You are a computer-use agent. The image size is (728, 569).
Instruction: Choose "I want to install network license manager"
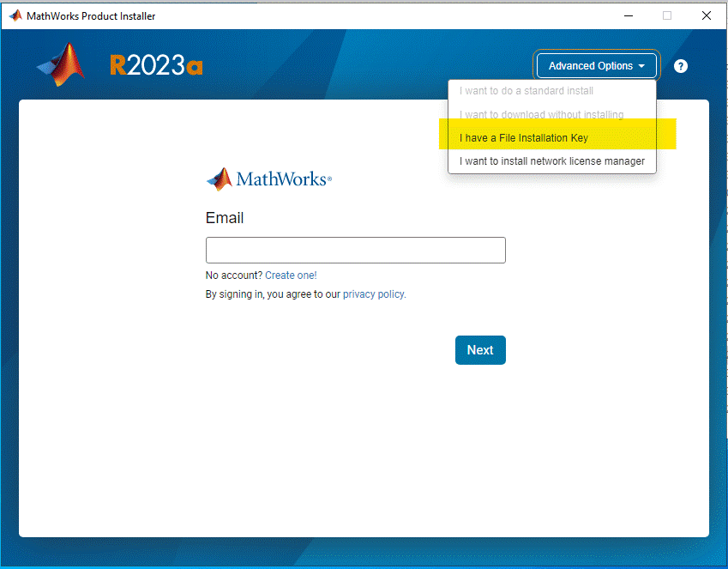[x=552, y=161]
